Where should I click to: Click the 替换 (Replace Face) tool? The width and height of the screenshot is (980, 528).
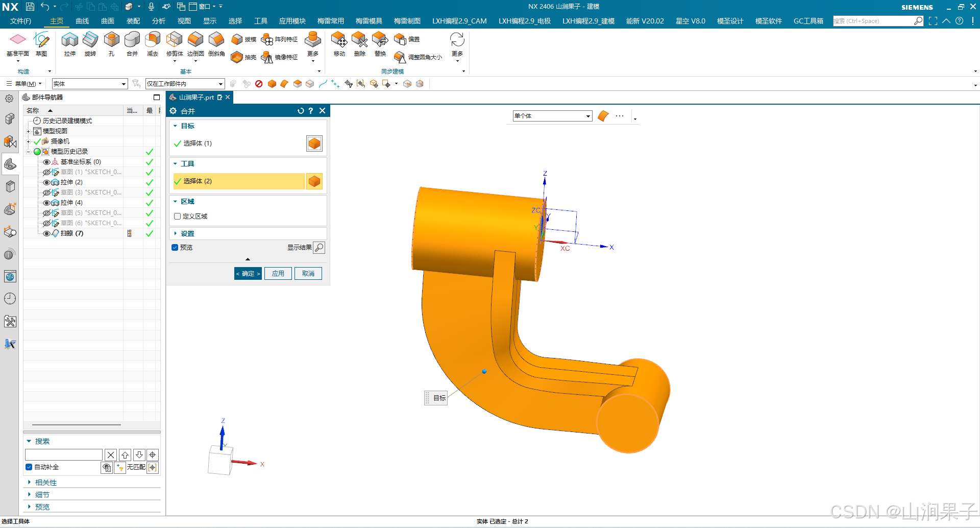pyautogui.click(x=380, y=44)
